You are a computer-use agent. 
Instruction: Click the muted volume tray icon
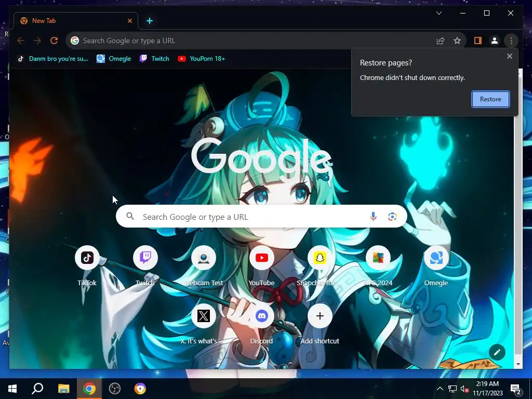tap(464, 389)
